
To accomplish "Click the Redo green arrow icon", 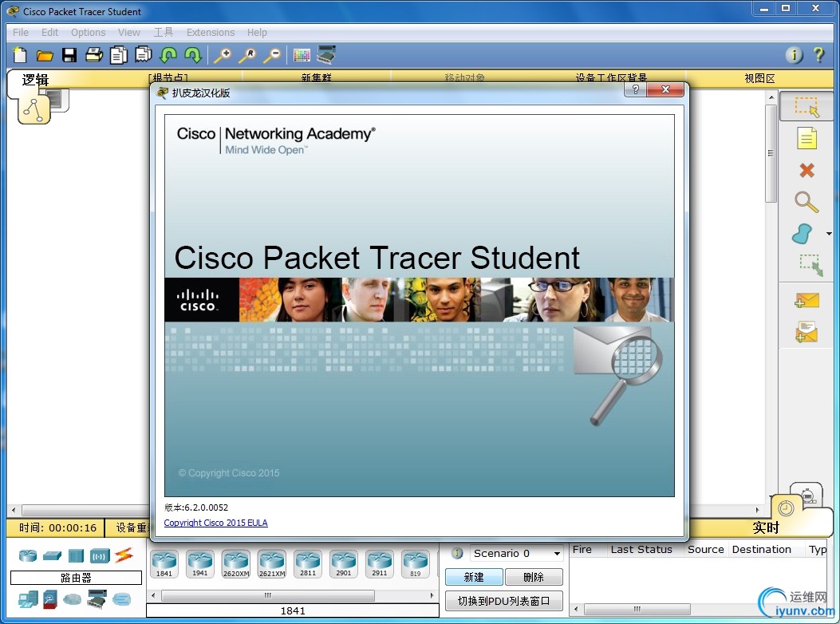I will coord(193,55).
